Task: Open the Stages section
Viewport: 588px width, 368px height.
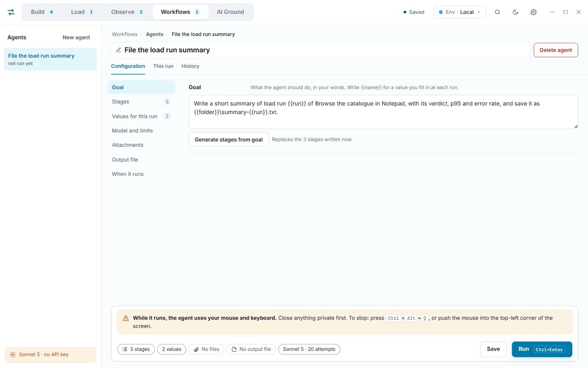Action: tap(141, 102)
